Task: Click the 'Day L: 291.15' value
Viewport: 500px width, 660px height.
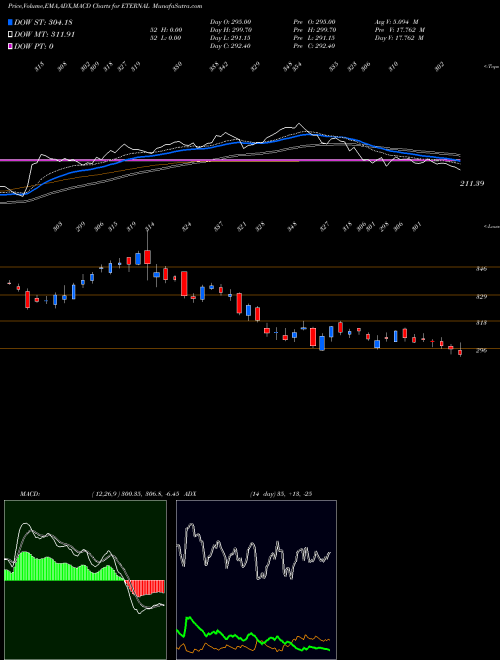Action: click(230, 38)
